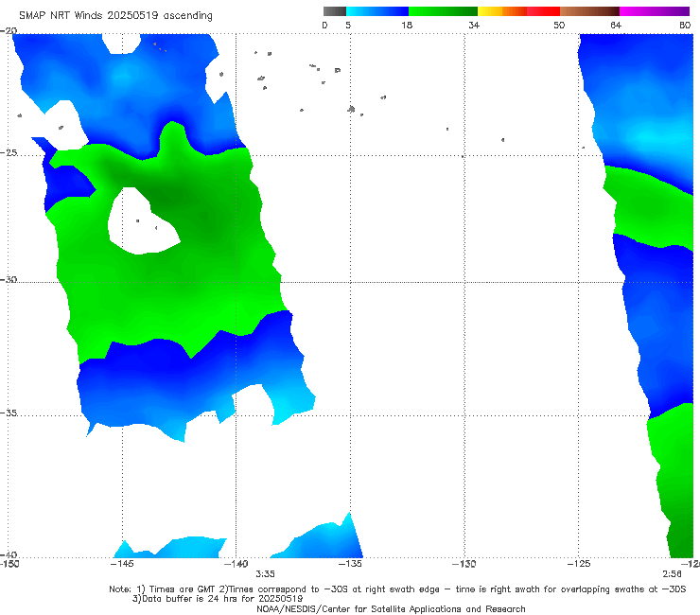The image size is (700, 615).
Task: Click the longitude label '-145'
Action: point(122,564)
